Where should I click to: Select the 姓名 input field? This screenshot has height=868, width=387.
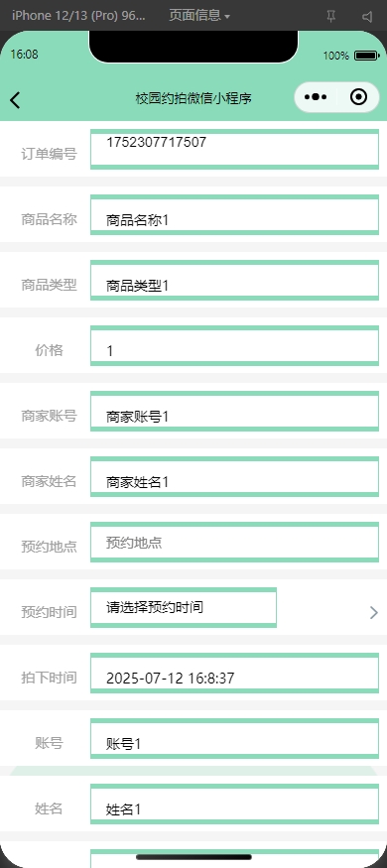pyautogui.click(x=235, y=804)
